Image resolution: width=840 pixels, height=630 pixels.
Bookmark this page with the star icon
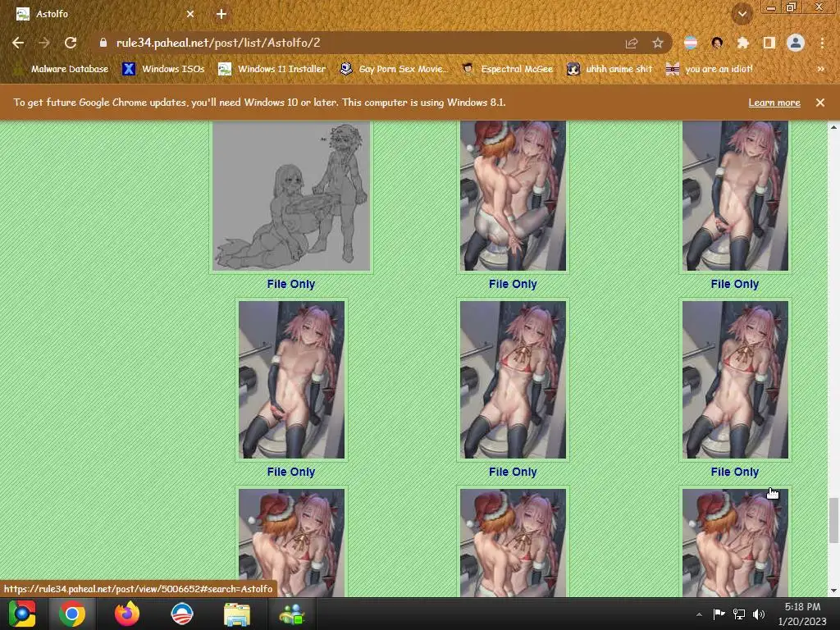pyautogui.click(x=658, y=43)
